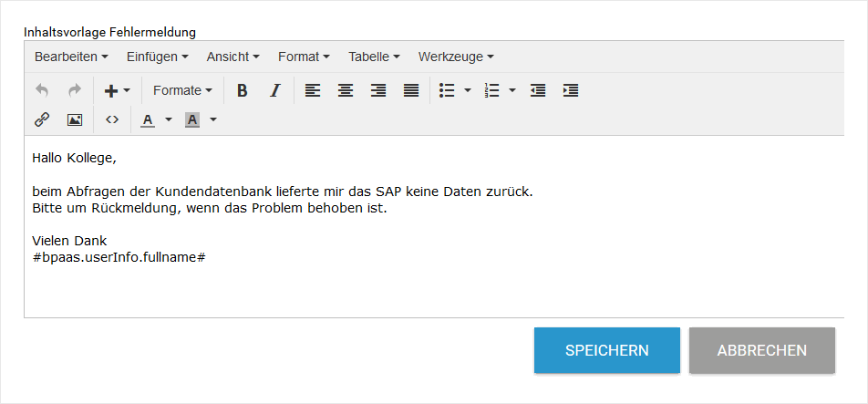Image resolution: width=868 pixels, height=404 pixels.
Task: Decrease the paragraph indent
Action: 538,90
